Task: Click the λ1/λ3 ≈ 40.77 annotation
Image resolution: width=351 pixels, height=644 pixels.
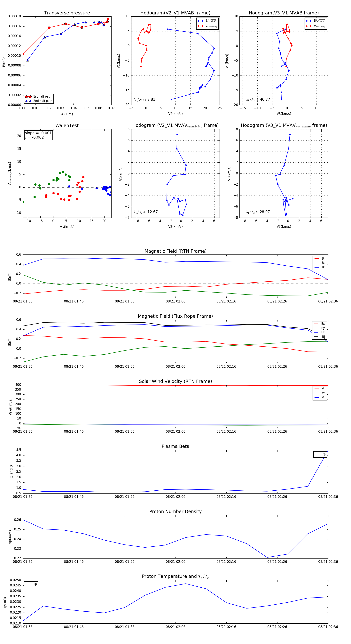Action: [258, 100]
